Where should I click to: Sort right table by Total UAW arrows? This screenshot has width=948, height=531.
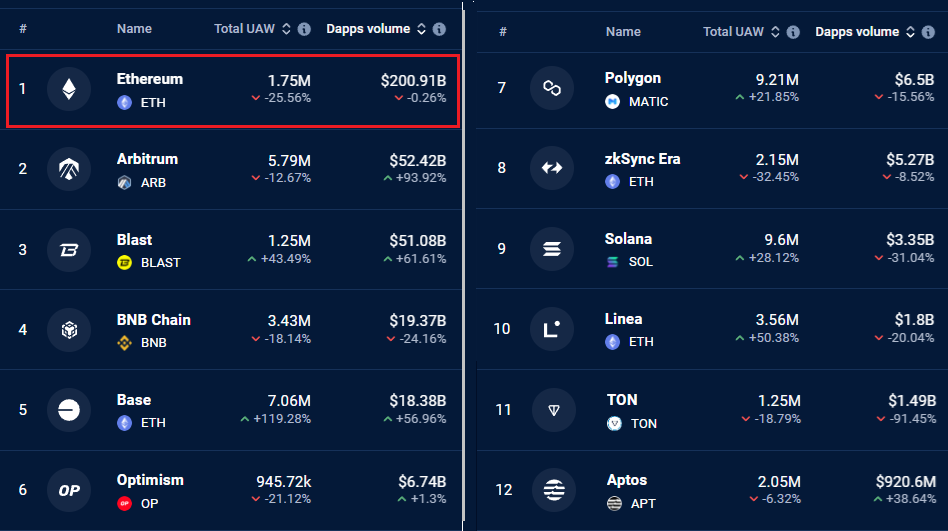tap(775, 32)
